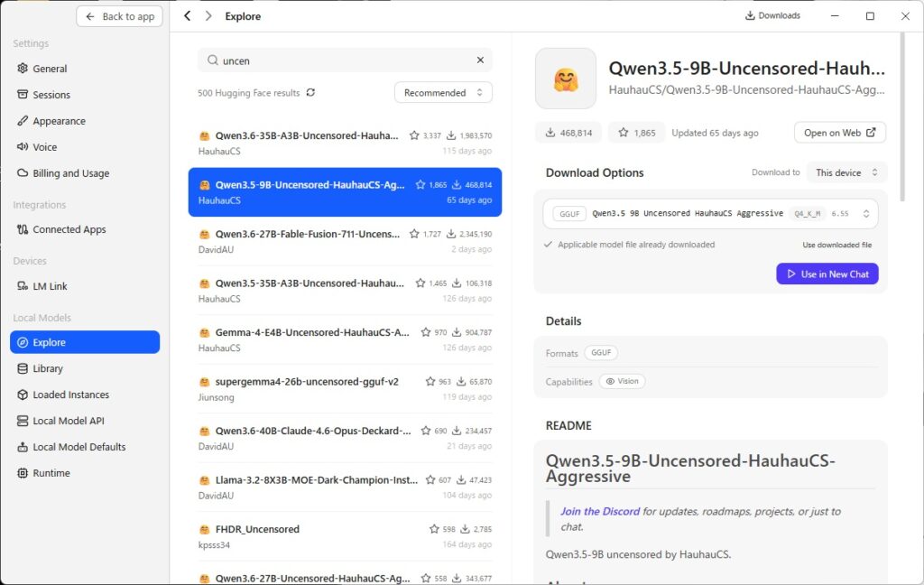Open model page with Open on Web

tap(840, 133)
